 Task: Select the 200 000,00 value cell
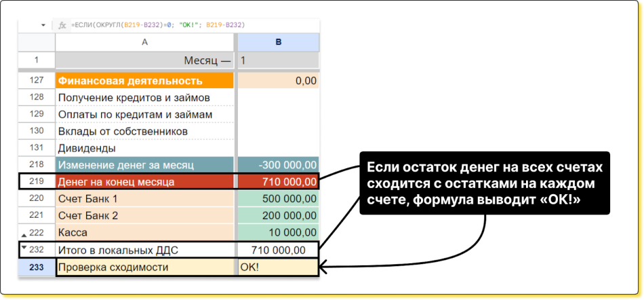278,216
